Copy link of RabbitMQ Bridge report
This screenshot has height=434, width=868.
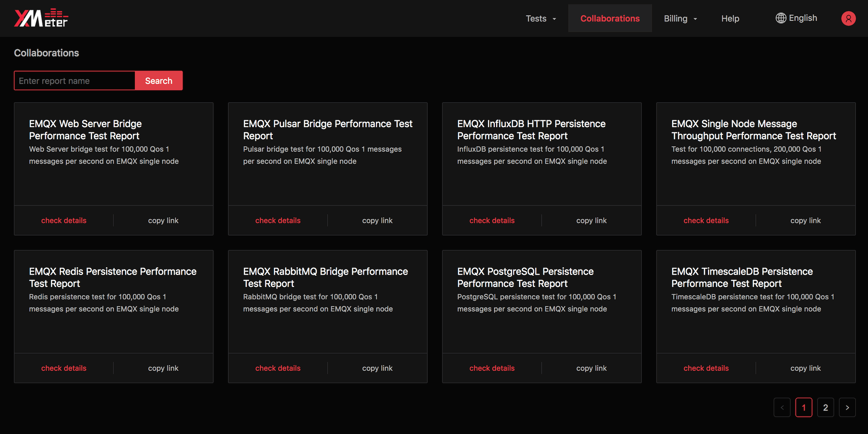(377, 368)
